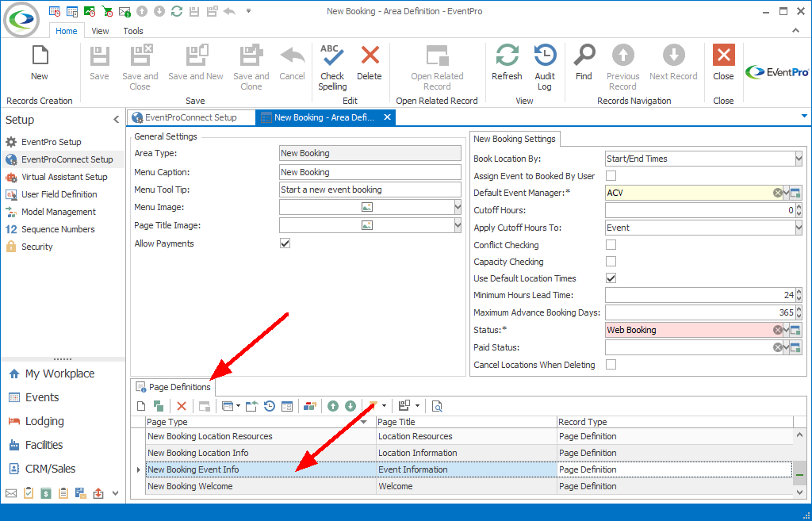The height and width of the screenshot is (521, 812).
Task: Enable Assign Event to Booked By User
Action: tap(611, 175)
